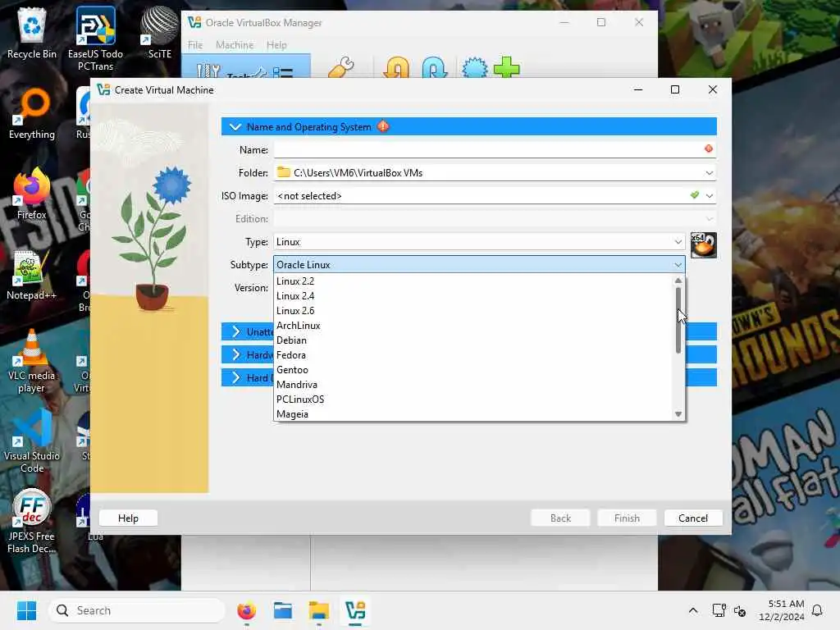
Task: Expand the Hardware section
Action: (x=235, y=354)
